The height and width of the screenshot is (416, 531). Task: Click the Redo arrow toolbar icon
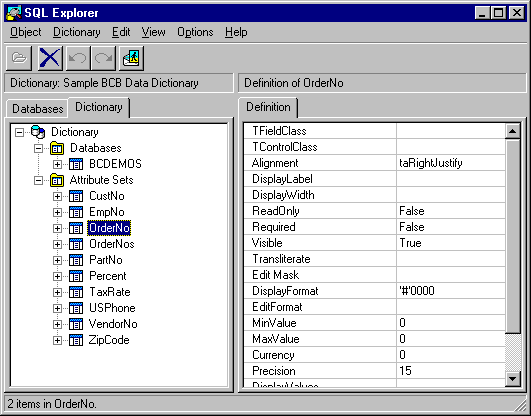(x=103, y=58)
